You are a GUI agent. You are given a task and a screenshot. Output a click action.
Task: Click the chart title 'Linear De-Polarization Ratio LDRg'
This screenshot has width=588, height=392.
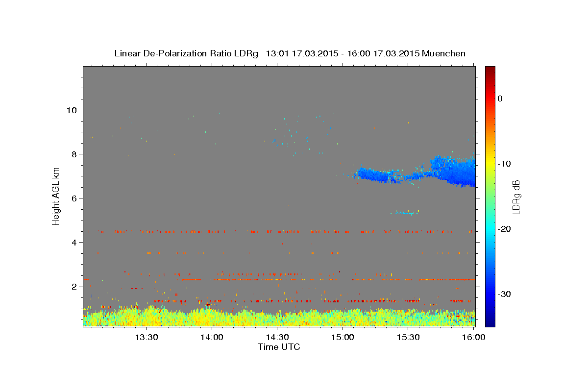tap(186, 53)
